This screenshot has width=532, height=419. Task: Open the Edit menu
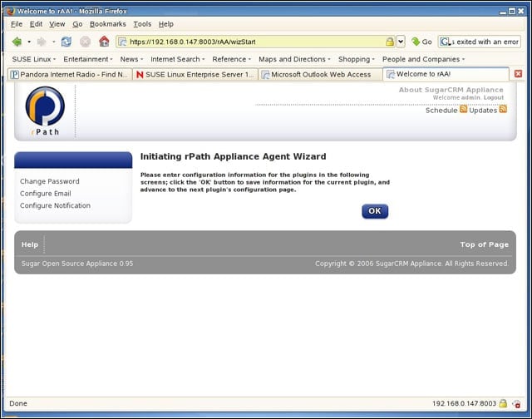point(36,24)
